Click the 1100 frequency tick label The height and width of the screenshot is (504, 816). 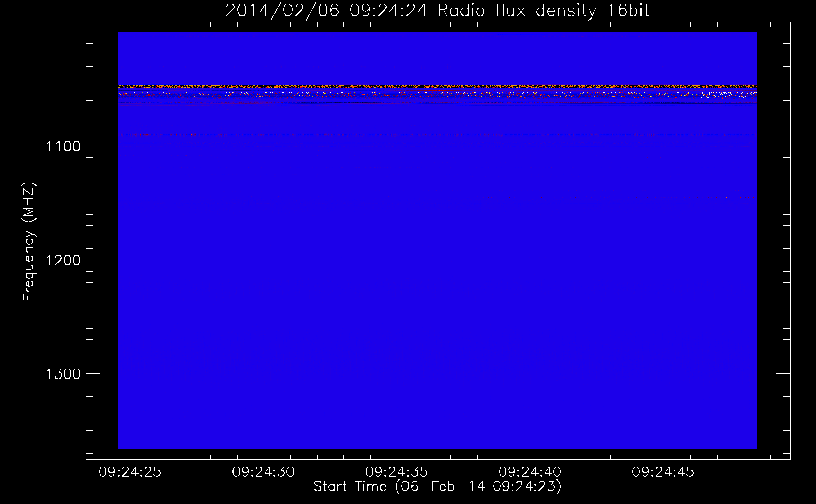click(x=63, y=146)
